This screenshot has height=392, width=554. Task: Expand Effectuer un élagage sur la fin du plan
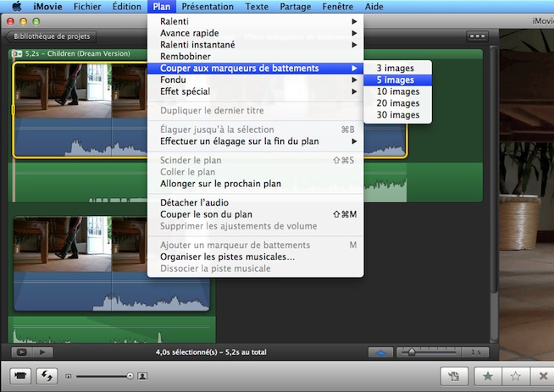point(256,141)
